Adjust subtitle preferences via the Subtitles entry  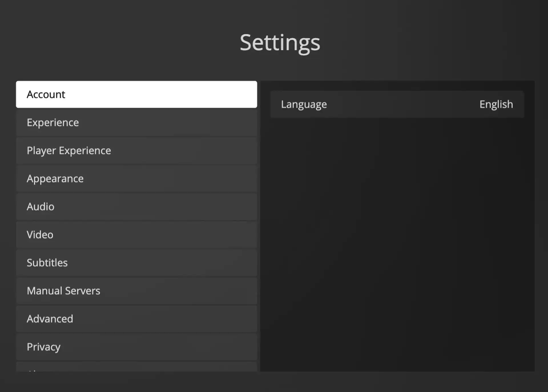coord(137,262)
